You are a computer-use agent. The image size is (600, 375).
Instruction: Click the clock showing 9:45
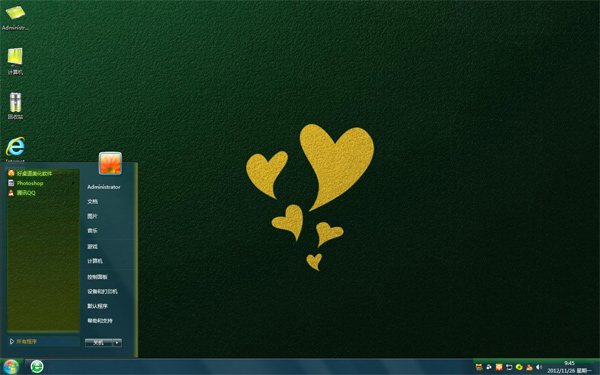click(x=569, y=363)
